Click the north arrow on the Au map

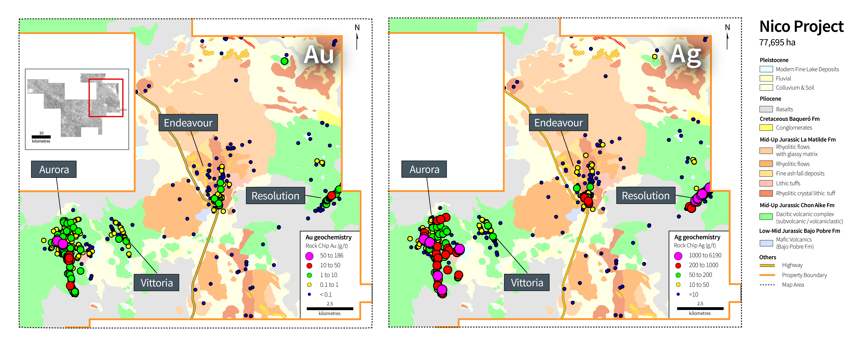coord(357,37)
